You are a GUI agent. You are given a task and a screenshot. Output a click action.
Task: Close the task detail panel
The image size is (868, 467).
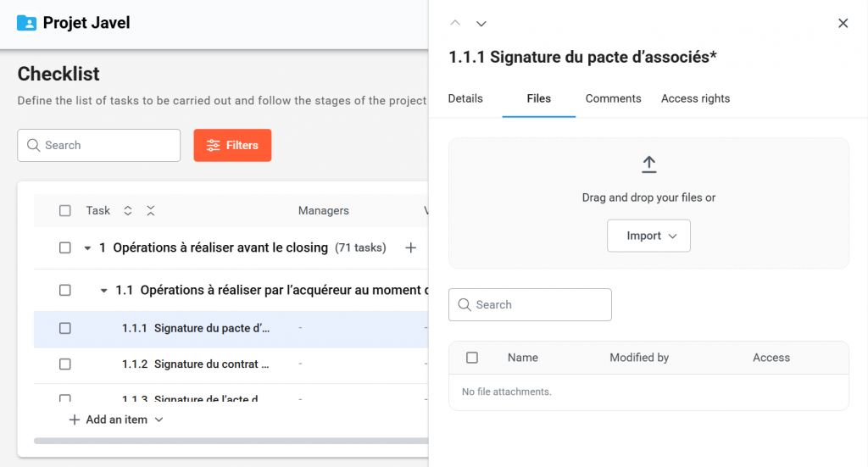point(843,24)
